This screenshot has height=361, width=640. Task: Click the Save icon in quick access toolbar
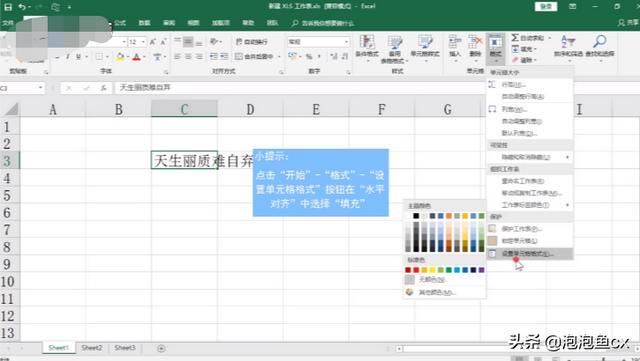pyautogui.click(x=8, y=7)
